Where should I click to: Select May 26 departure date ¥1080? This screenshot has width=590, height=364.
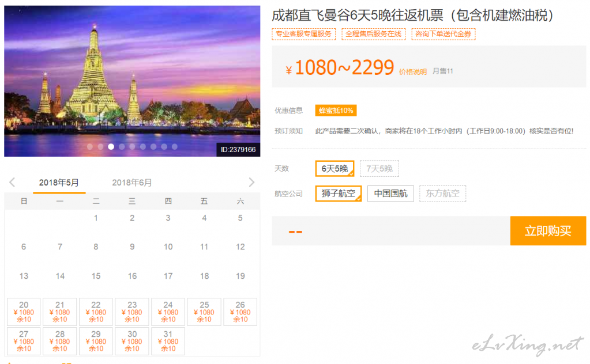pos(240,312)
